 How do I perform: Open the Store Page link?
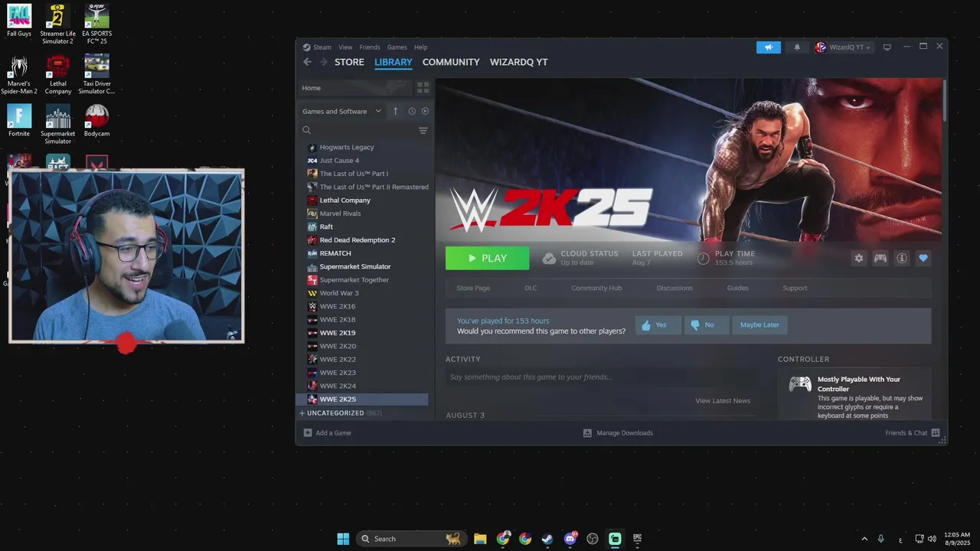click(473, 289)
